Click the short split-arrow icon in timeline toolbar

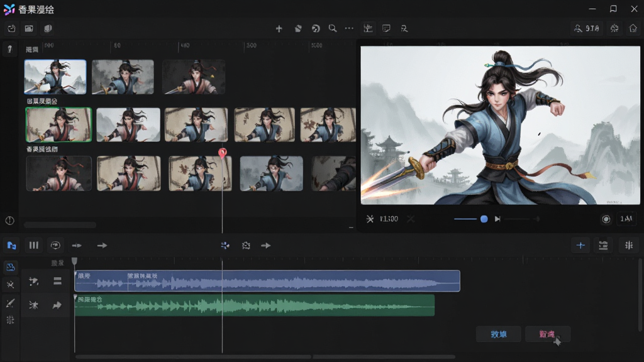[x=77, y=246]
